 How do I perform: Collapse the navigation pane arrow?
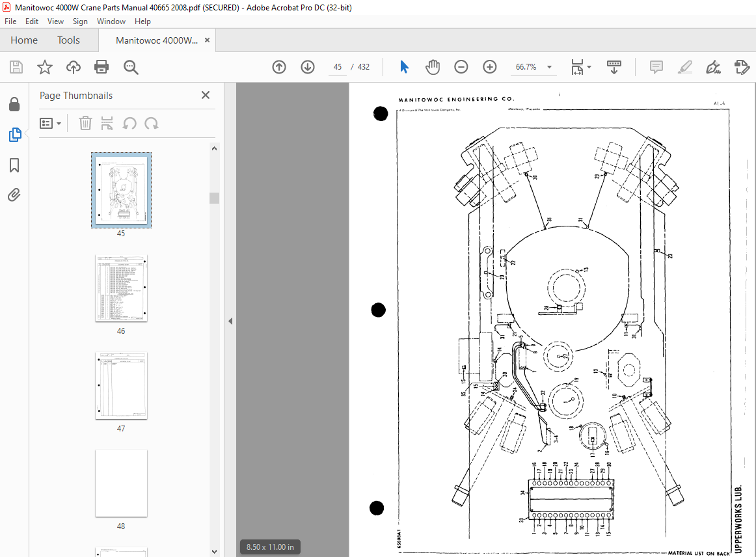pyautogui.click(x=230, y=321)
